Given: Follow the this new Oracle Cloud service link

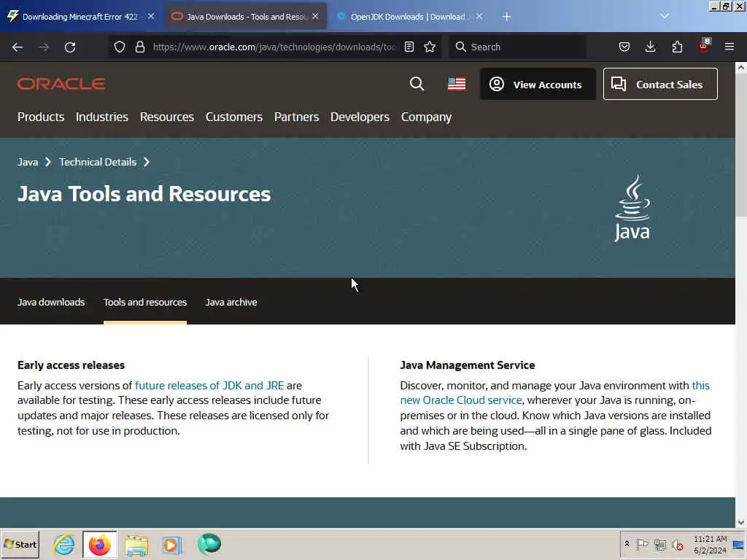Looking at the screenshot, I should click(x=461, y=400).
